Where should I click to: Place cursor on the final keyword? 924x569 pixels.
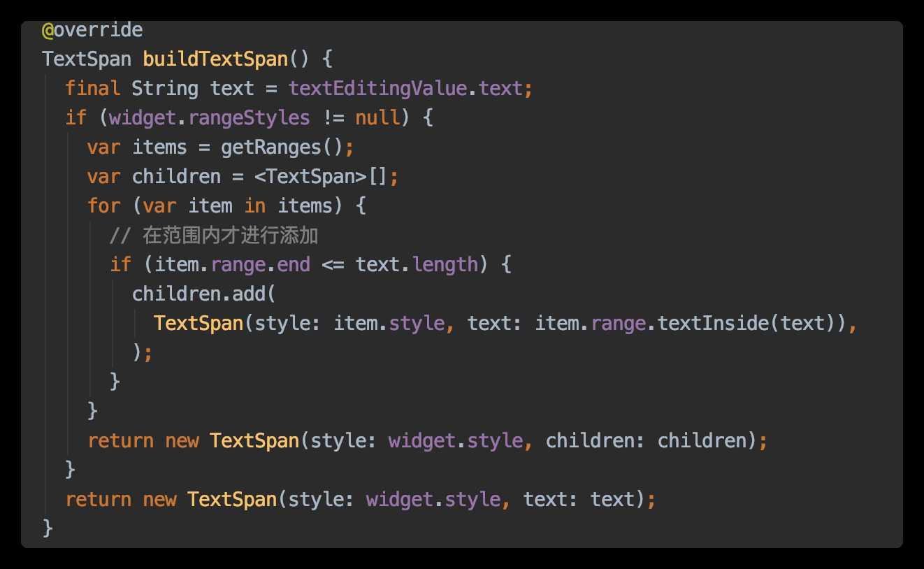pos(92,89)
